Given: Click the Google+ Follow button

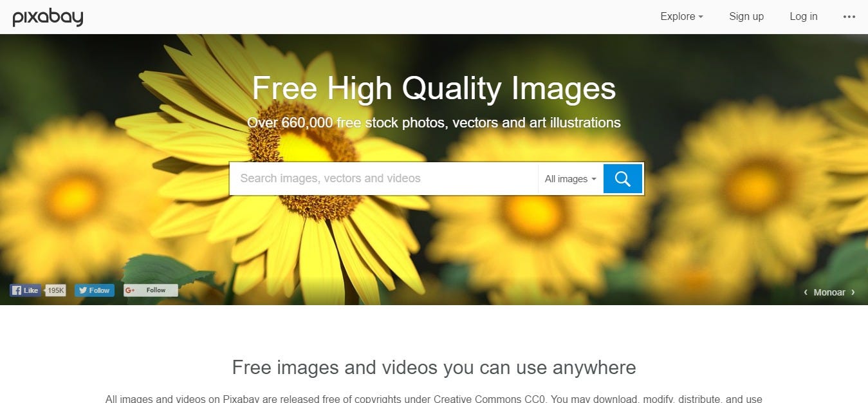Looking at the screenshot, I should (151, 290).
